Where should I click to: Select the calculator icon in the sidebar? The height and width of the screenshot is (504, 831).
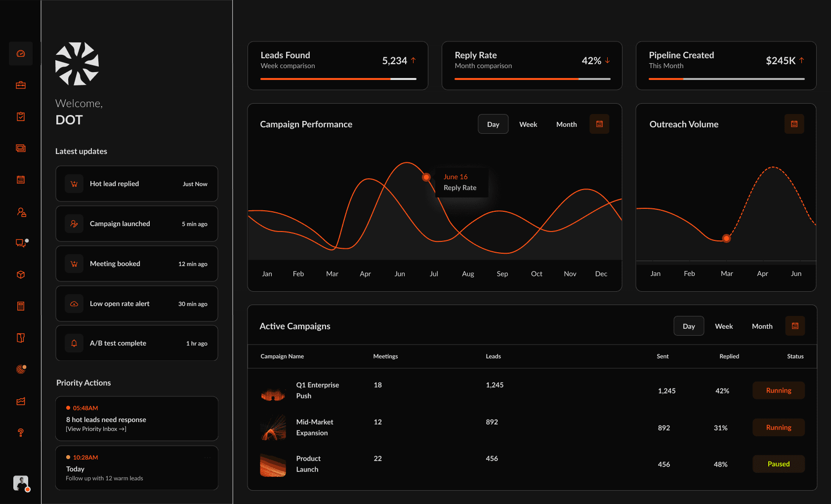pos(20,306)
